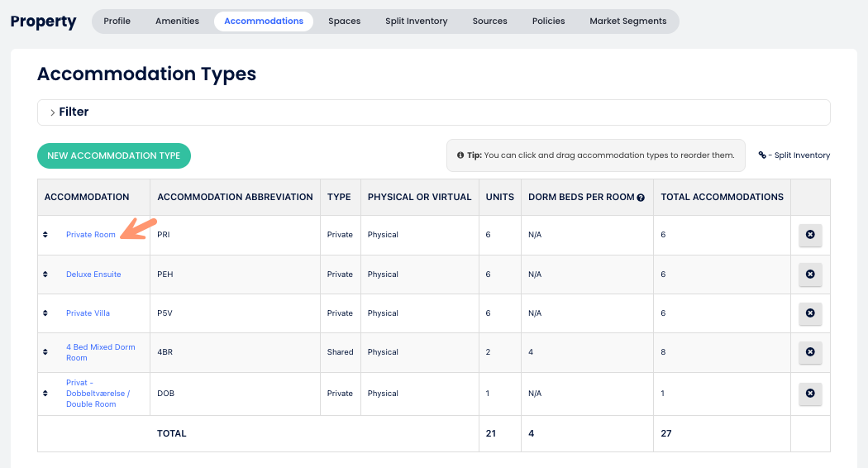This screenshot has width=868, height=468.
Task: Open the Private Room accommodation link
Action: click(x=91, y=235)
